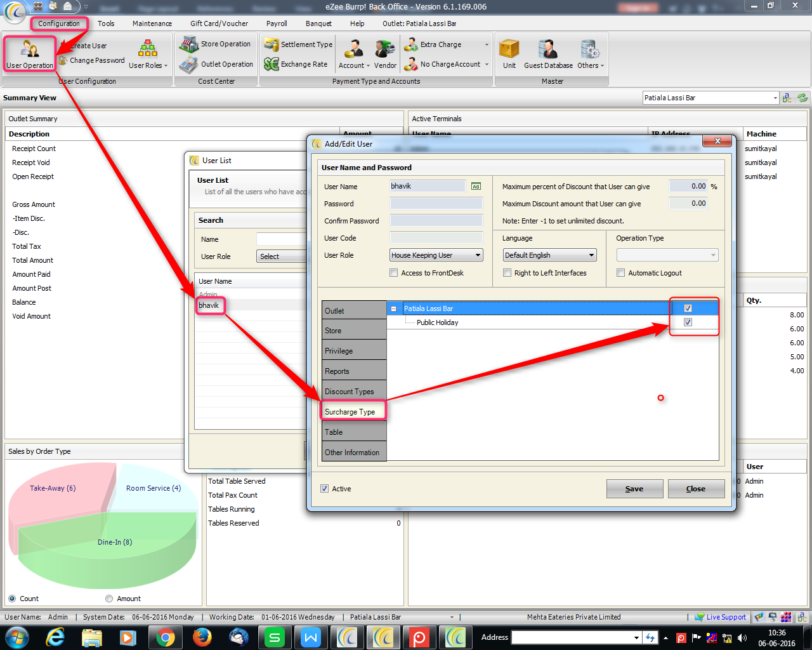The image size is (812, 650).
Task: Switch to the Other Information tab
Action: click(354, 452)
